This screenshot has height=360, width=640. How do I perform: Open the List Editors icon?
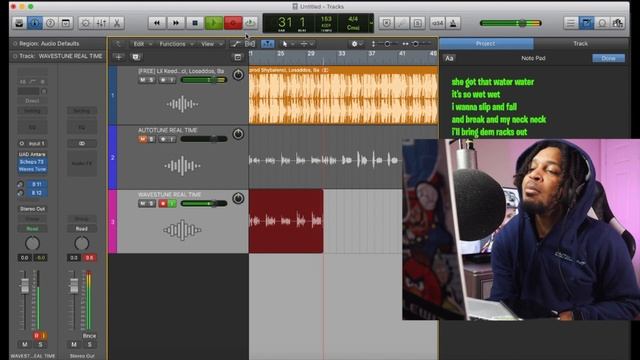pyautogui.click(x=571, y=23)
